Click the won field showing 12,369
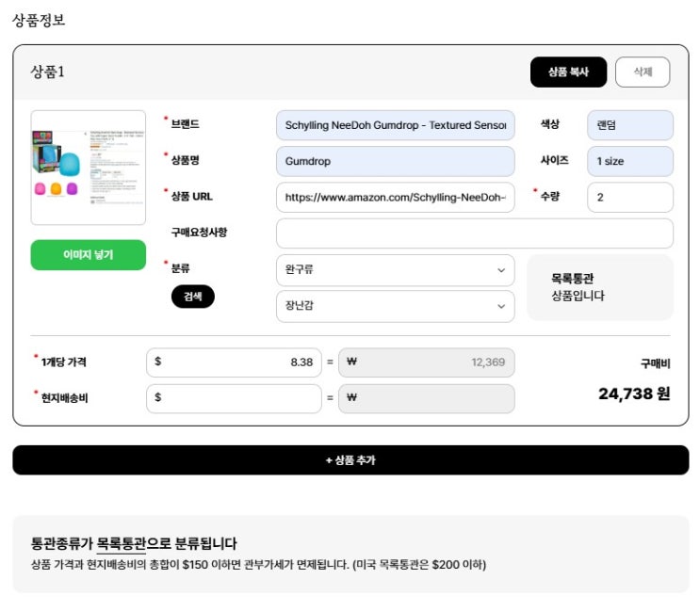Image resolution: width=700 pixels, height=611 pixels. click(427, 362)
